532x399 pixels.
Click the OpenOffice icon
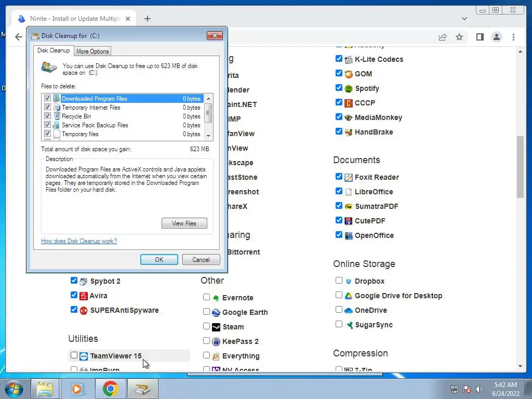[349, 236]
